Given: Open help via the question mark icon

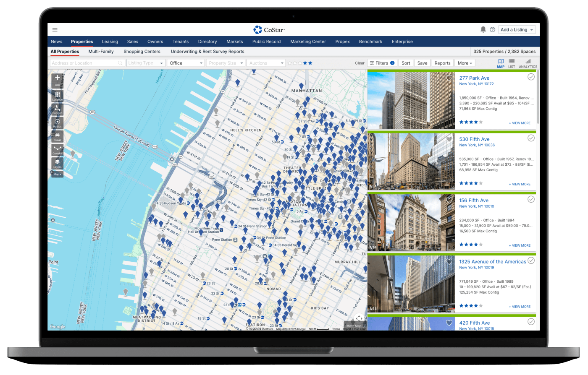Looking at the screenshot, I should (492, 30).
